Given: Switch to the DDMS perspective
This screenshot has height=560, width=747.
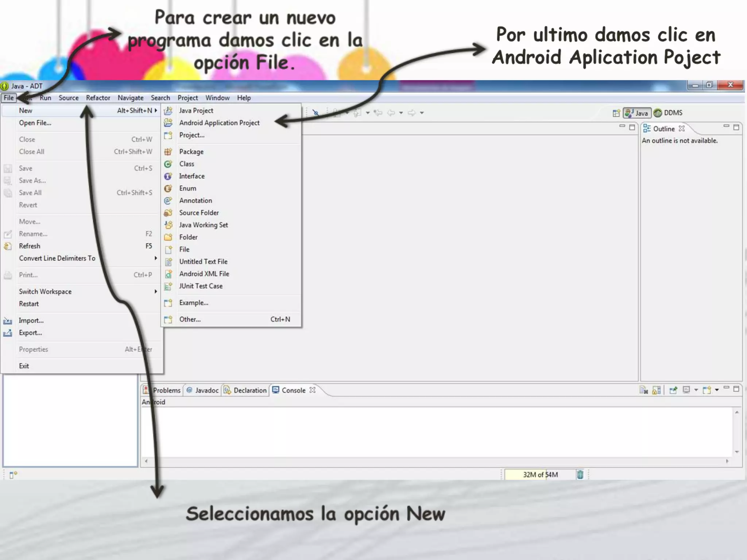Looking at the screenshot, I should coord(668,113).
